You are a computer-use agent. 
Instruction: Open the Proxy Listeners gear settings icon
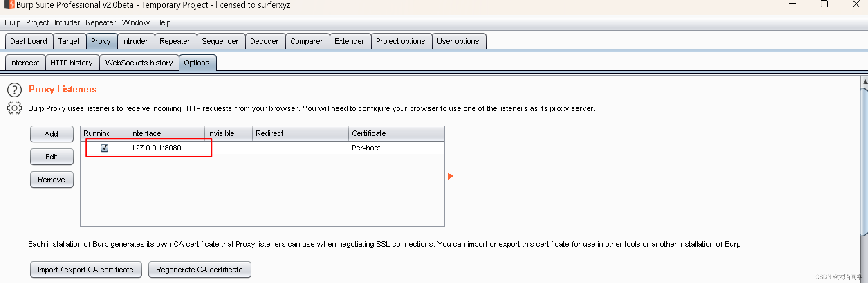click(15, 108)
